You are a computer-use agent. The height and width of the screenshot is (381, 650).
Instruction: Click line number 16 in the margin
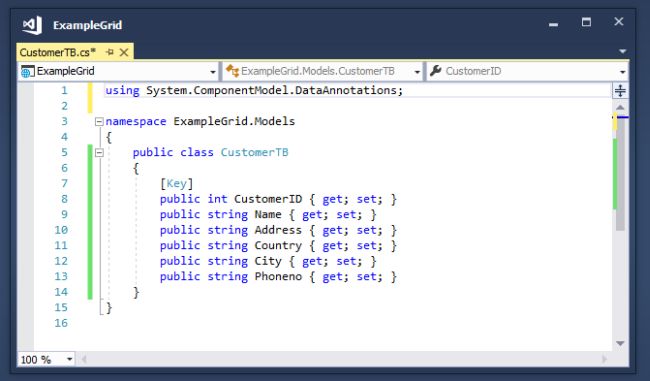(61, 323)
